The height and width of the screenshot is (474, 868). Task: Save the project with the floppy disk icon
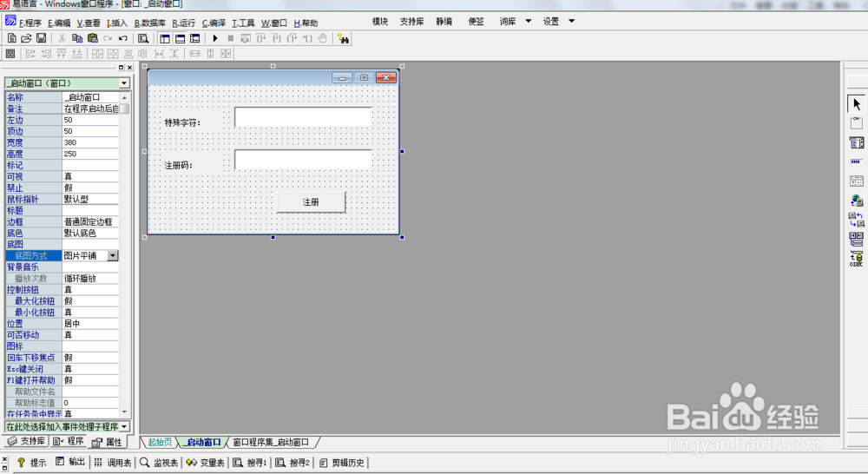[x=41, y=38]
